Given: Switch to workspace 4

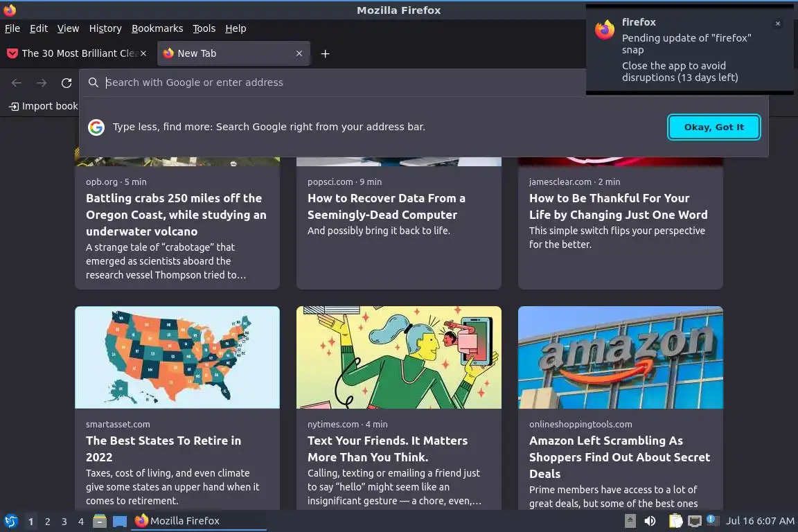Looking at the screenshot, I should click(x=81, y=522).
